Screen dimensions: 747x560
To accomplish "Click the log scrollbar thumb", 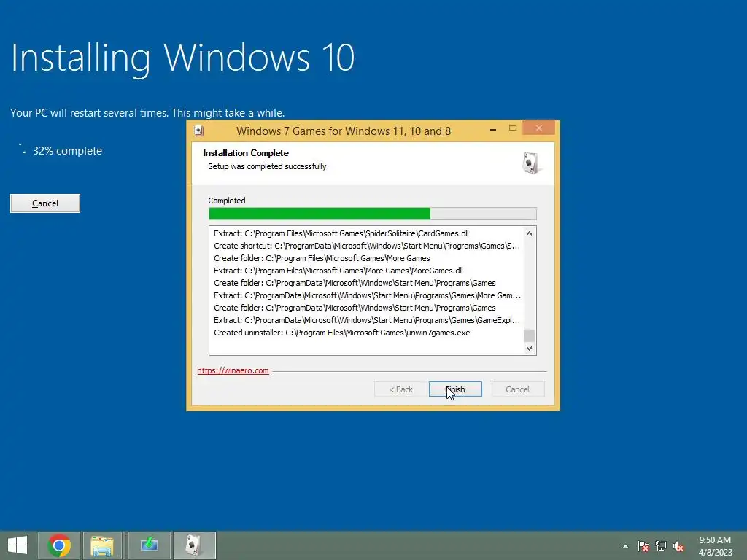I will pos(529,335).
